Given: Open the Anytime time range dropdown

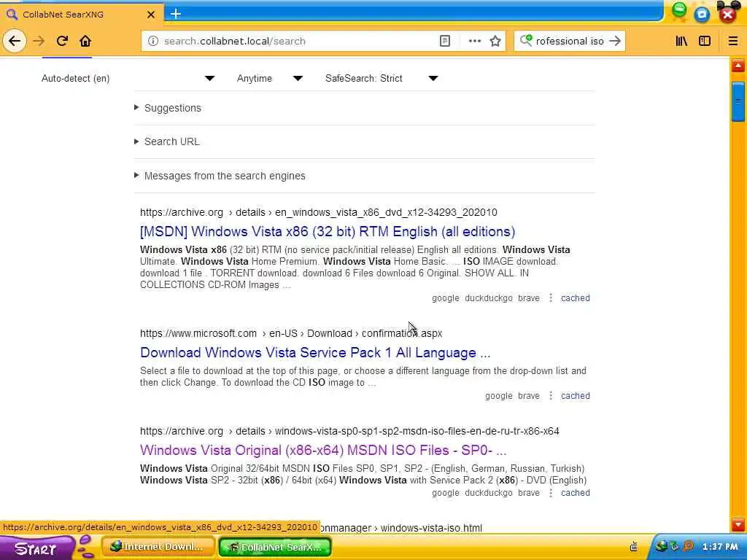Looking at the screenshot, I should [270, 78].
